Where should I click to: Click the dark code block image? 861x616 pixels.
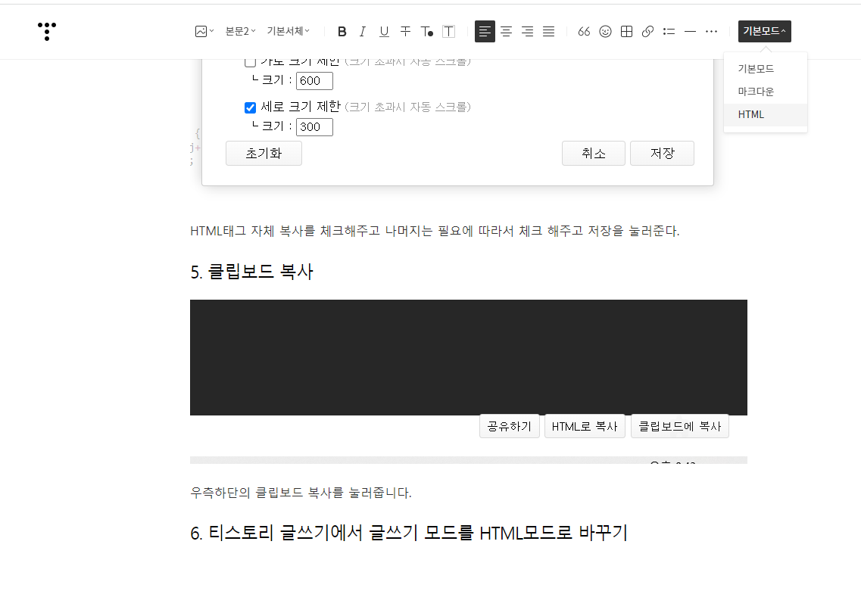[x=469, y=357]
